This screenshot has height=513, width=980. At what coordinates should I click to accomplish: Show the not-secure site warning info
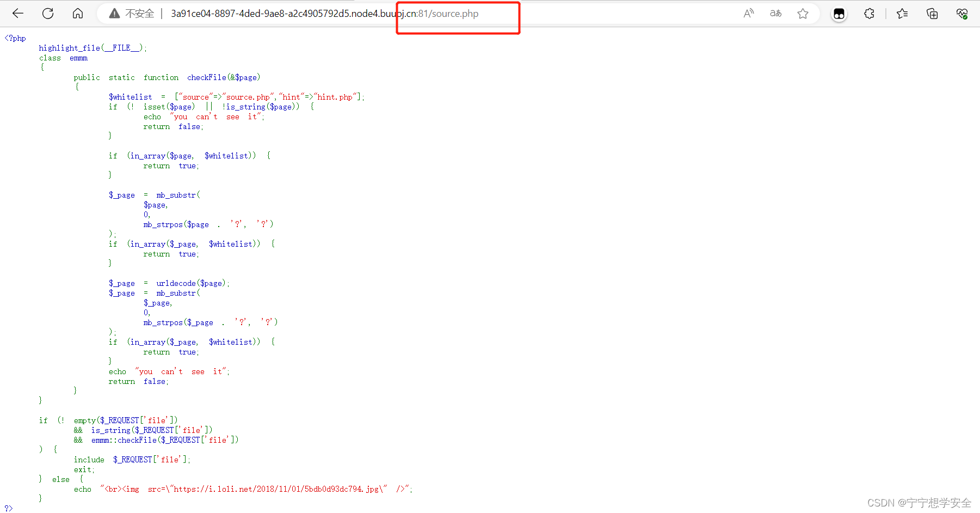click(132, 14)
